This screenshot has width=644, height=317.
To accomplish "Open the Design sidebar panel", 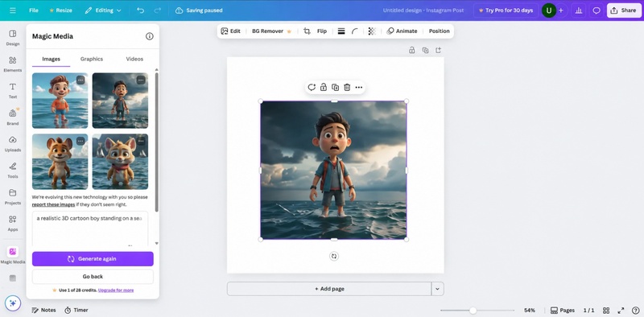I will tap(13, 37).
